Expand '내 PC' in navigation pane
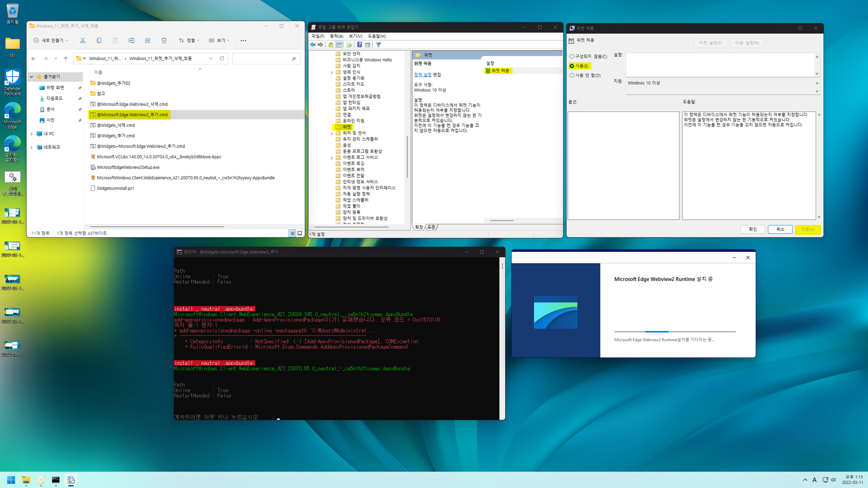 click(x=31, y=134)
